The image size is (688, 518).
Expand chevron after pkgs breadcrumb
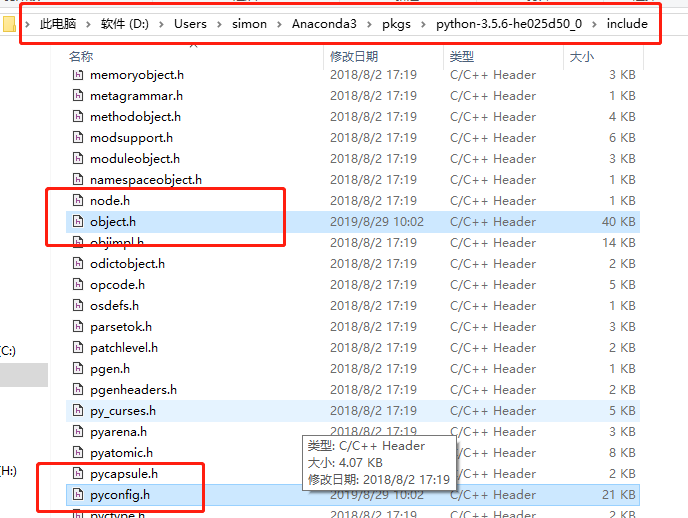pyautogui.click(x=423, y=24)
